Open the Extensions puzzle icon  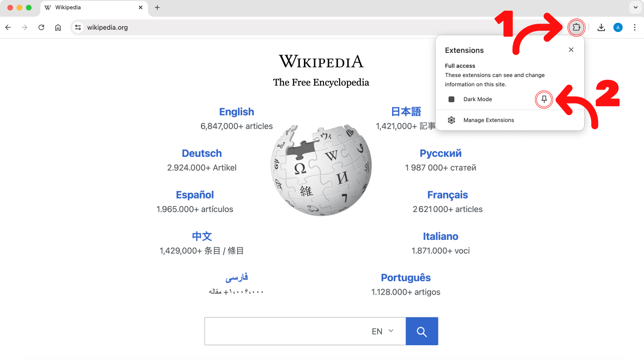point(576,27)
